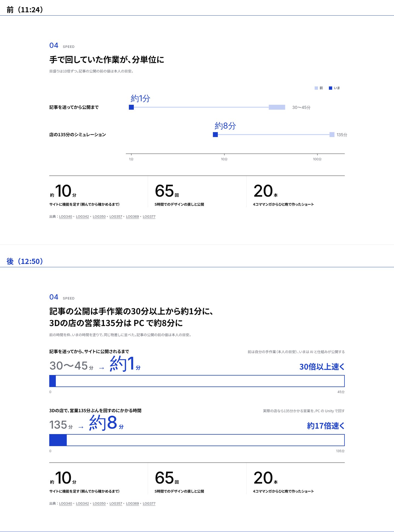Select the label 3Dの店で、営業135分ぶんを回すのにかかる時間
Screen dimensions: 394x532
pyautogui.click(x=95, y=411)
